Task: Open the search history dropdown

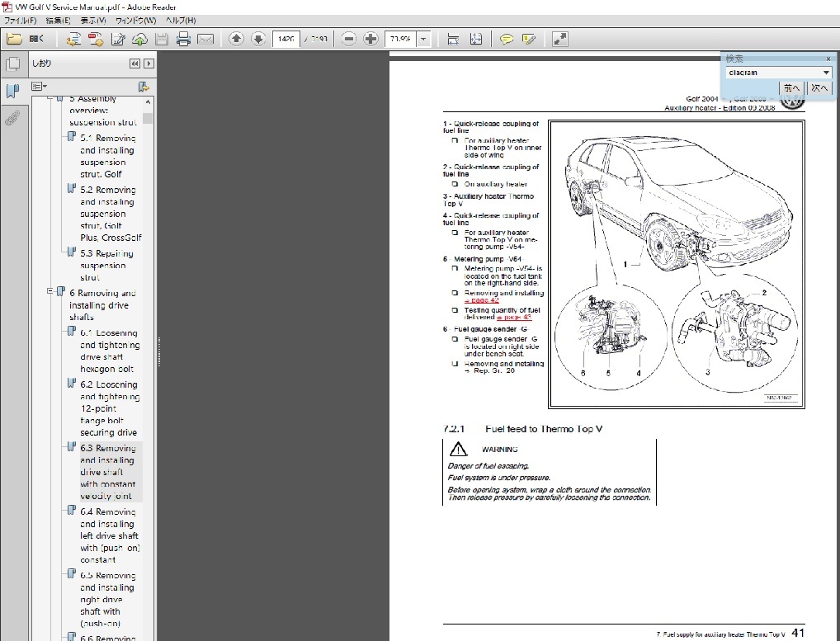Action: (825, 73)
